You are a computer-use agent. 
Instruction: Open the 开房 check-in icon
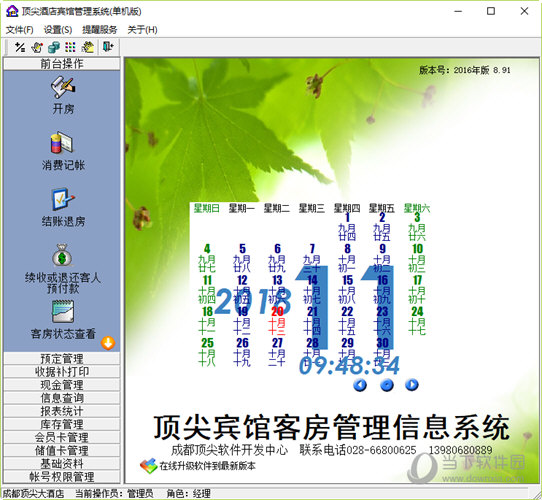[x=63, y=87]
